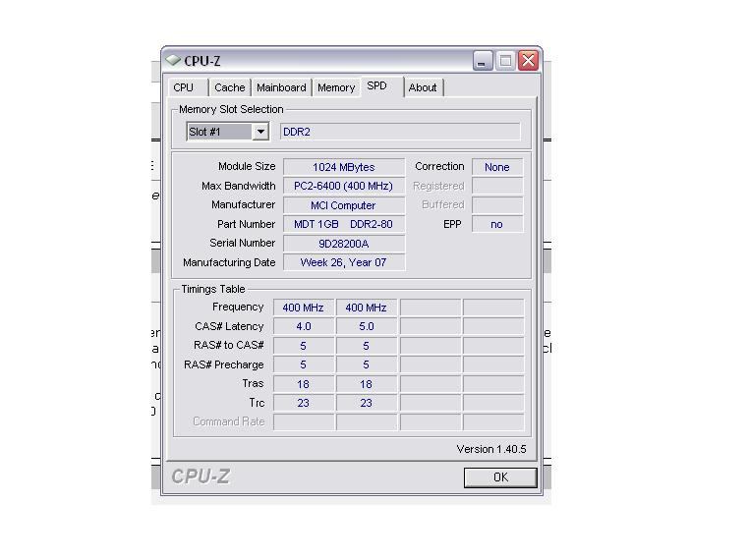Click the Manufacturer label
Image resolution: width=747 pixels, height=560 pixels.
point(244,204)
